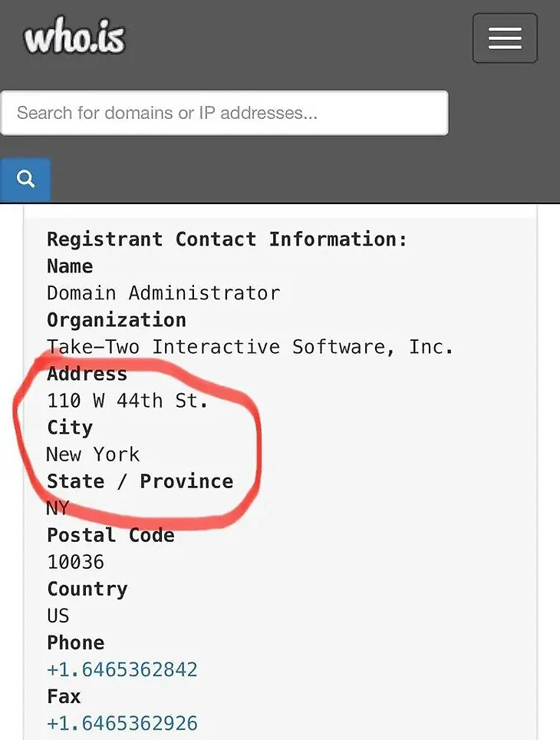560x740 pixels.
Task: Click the who.is logo
Action: (74, 38)
